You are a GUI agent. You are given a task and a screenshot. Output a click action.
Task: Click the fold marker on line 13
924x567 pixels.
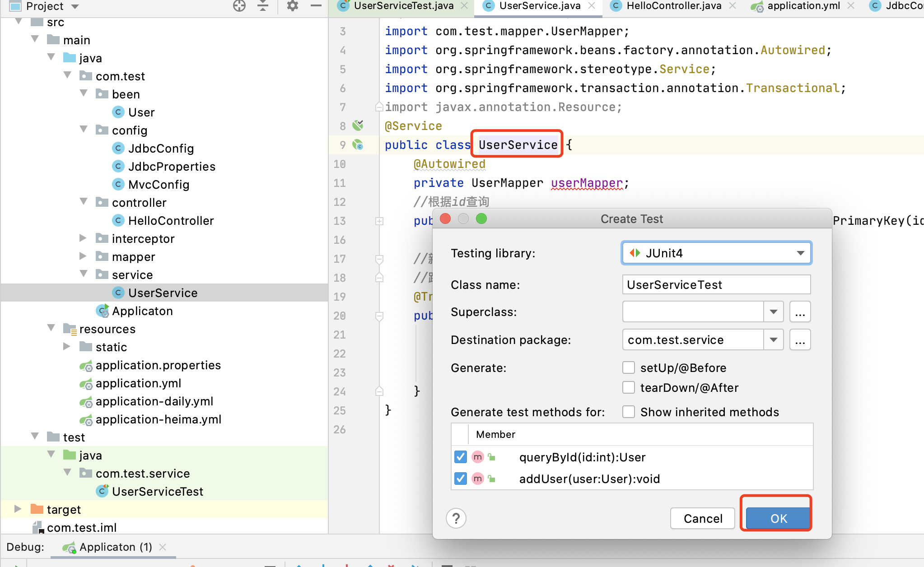click(x=379, y=221)
